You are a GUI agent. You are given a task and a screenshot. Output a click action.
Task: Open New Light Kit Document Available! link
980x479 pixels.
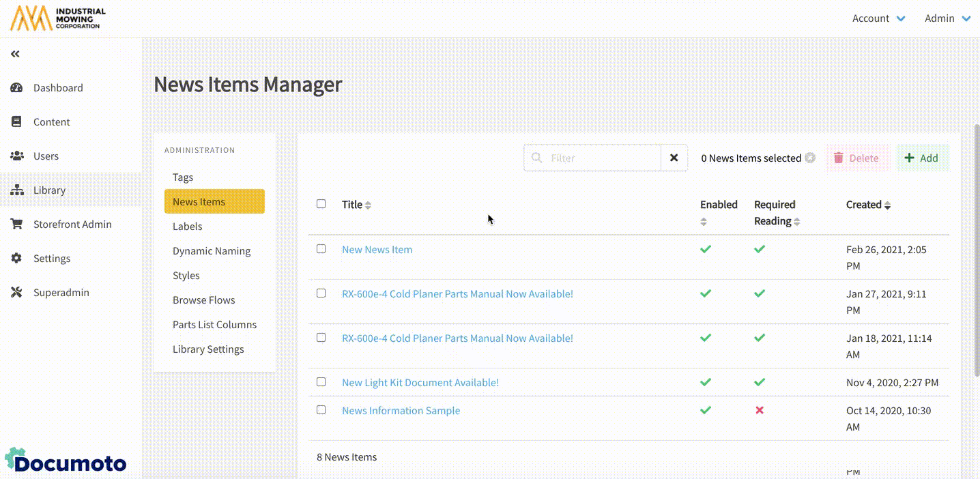coord(420,383)
